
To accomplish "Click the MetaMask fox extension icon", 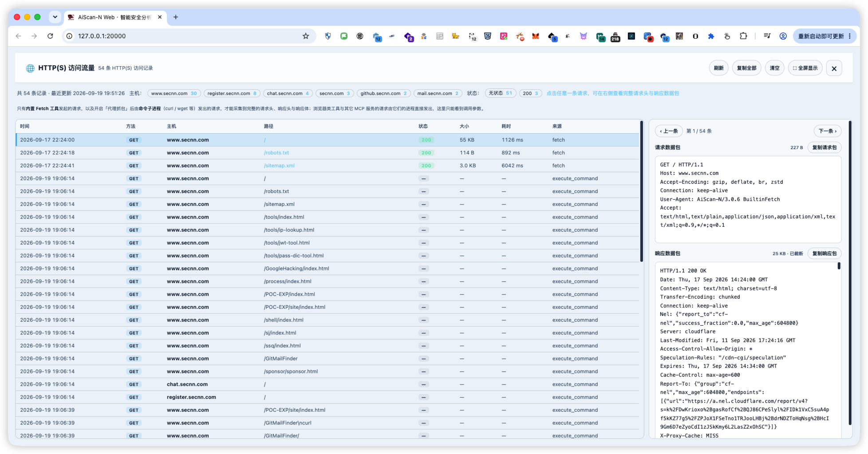I will 536,36.
